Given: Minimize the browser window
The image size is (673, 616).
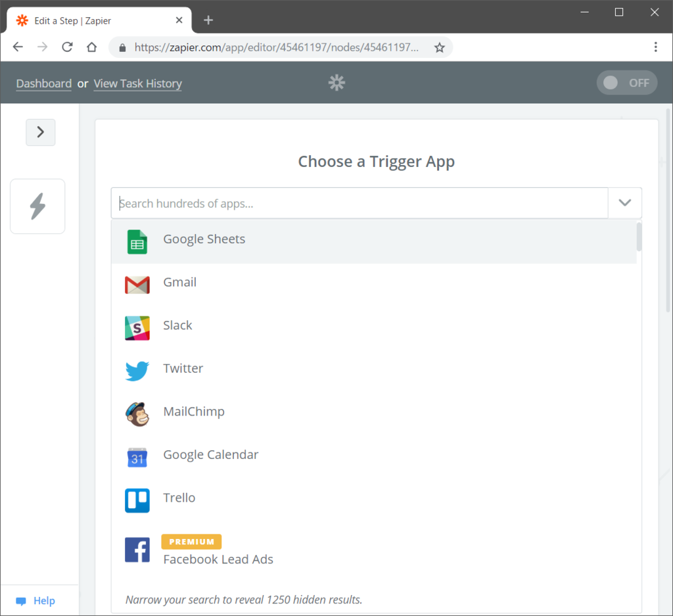Looking at the screenshot, I should pos(584,12).
